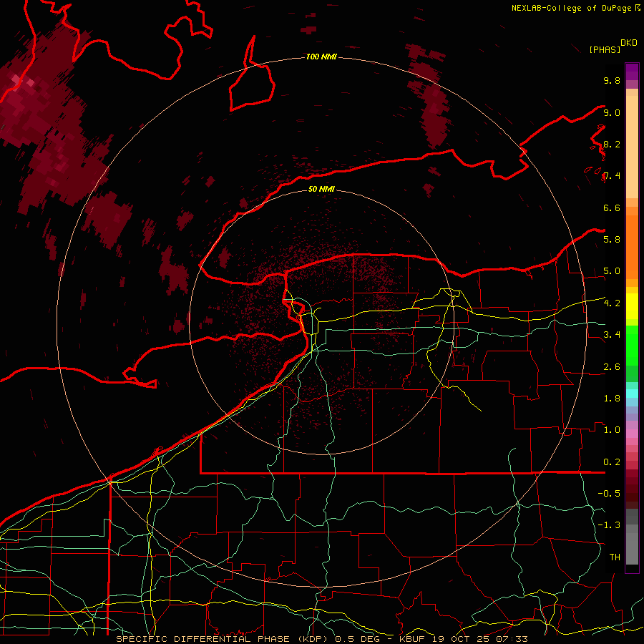Select the 8.2 scale value

[612, 144]
